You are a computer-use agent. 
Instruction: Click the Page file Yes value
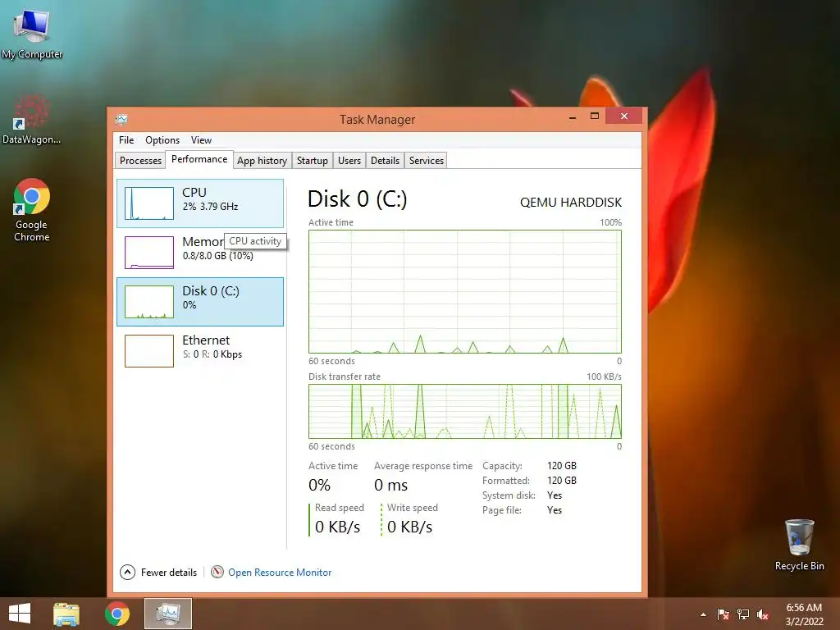[x=555, y=510]
